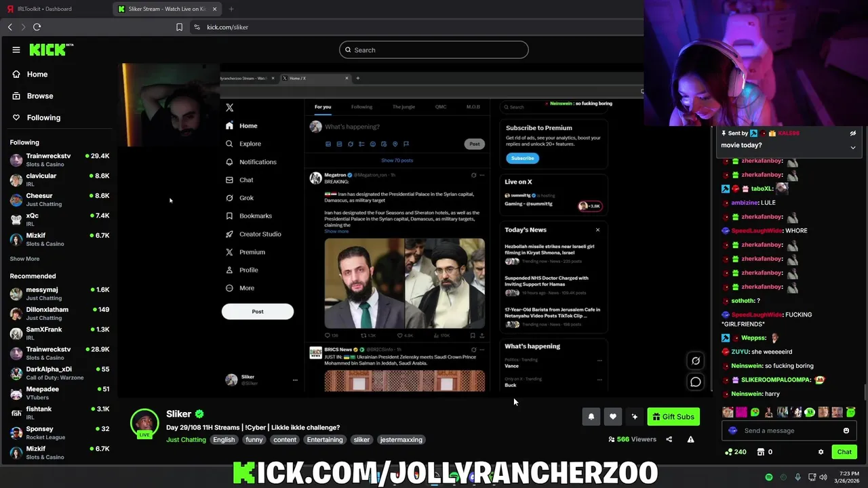Click the sparkle icon button beside Gift Subs
The image size is (868, 488).
pos(634,417)
